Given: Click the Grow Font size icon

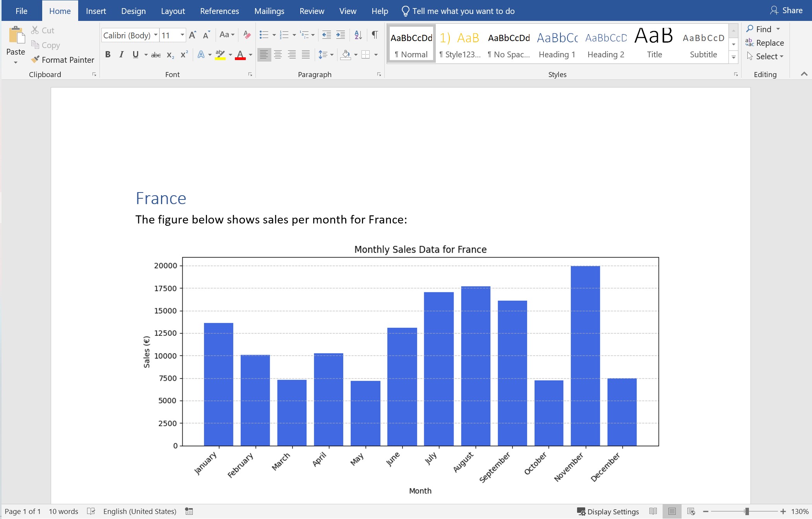Looking at the screenshot, I should (193, 35).
